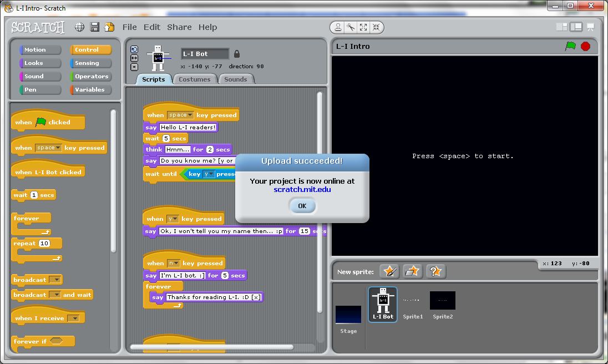Enable the can-rotate rotation style
The image size is (608, 364).
coord(134,49)
